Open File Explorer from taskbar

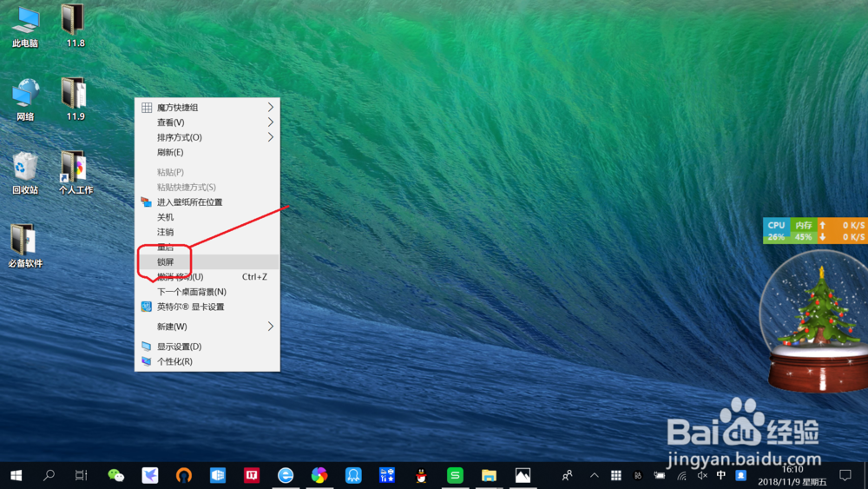click(x=489, y=475)
